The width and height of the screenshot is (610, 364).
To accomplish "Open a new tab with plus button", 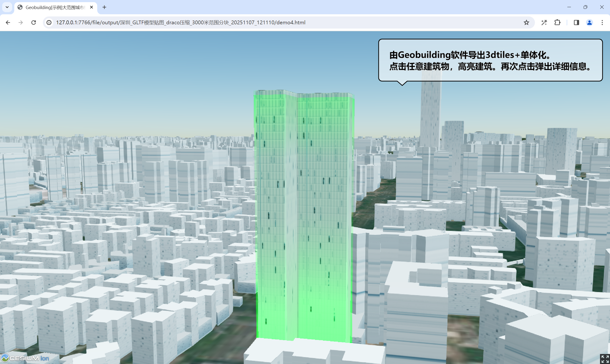I will pos(104,7).
